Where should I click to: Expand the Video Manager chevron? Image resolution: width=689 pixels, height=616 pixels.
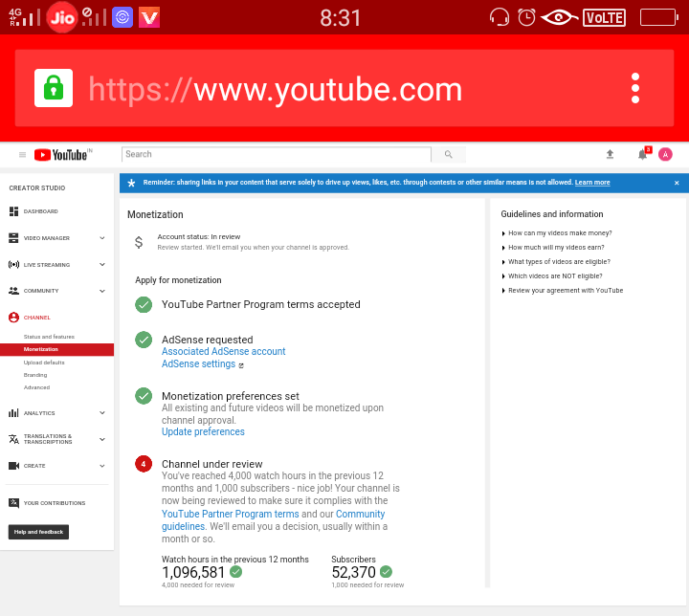102,238
